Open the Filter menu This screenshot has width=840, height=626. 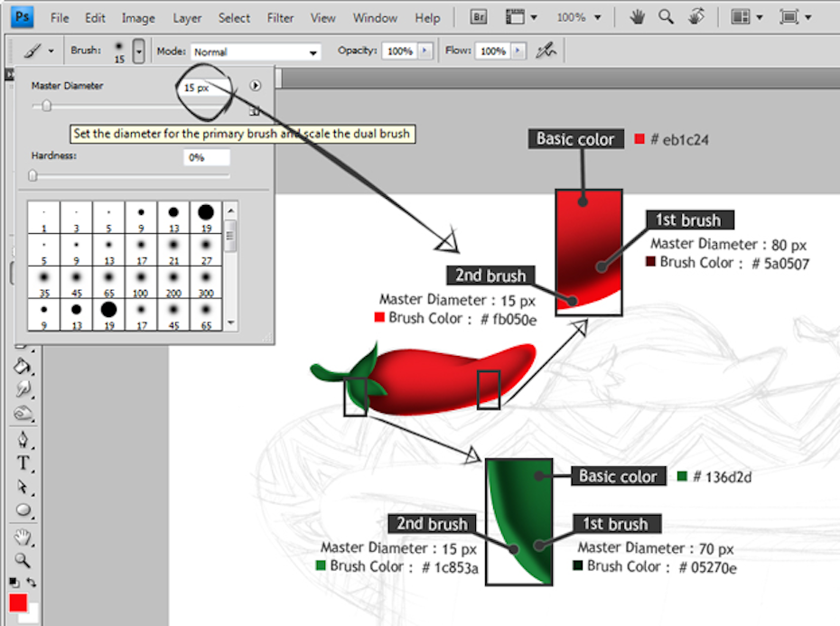pos(280,18)
